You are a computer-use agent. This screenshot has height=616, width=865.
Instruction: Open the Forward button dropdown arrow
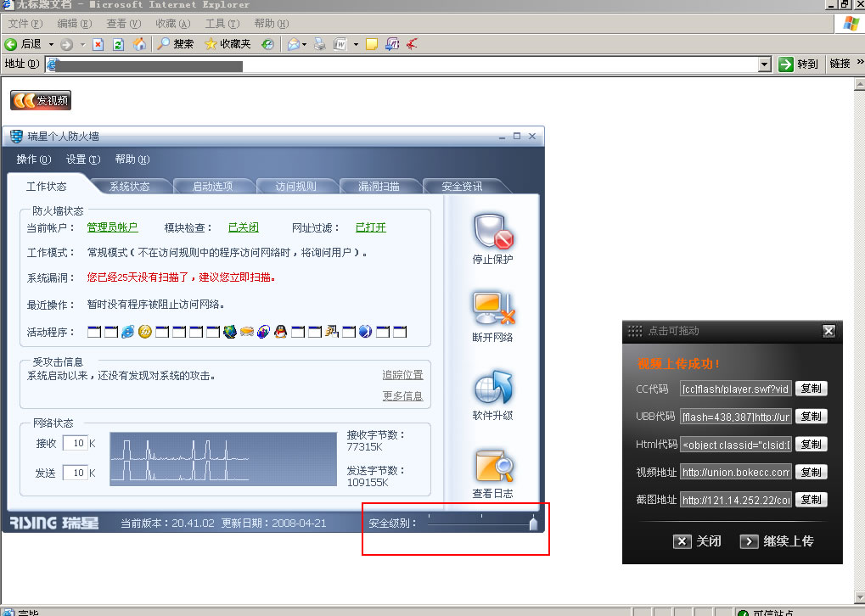(82, 44)
